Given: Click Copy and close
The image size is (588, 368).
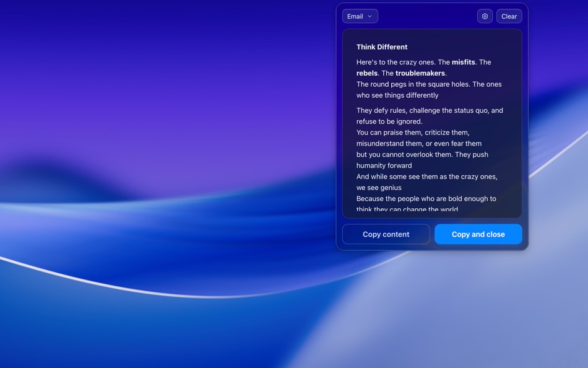Looking at the screenshot, I should [478, 234].
